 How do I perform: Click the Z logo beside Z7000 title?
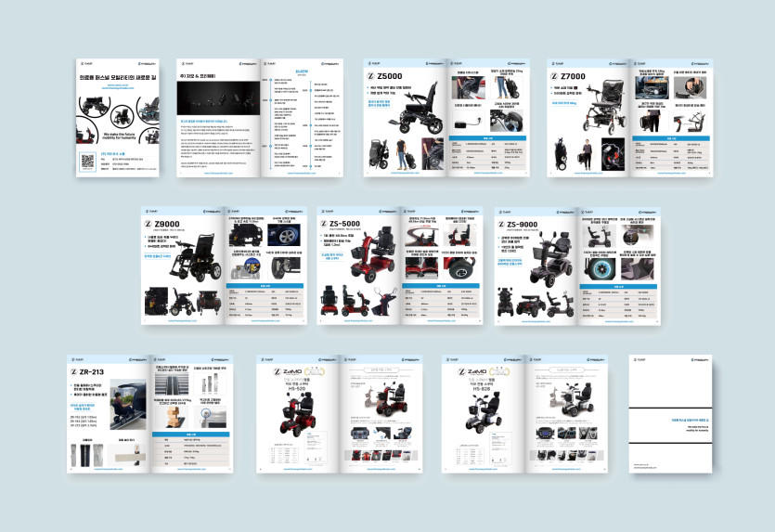click(555, 76)
